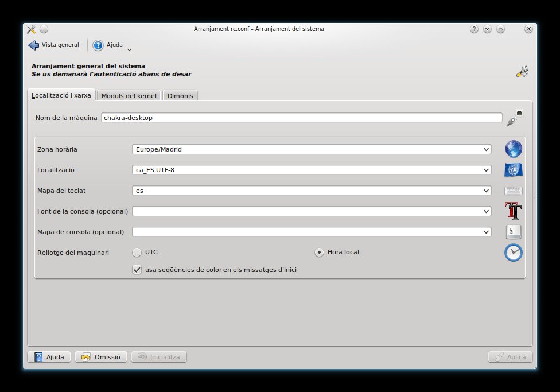
Task: Switch to the Dimonis tab
Action: [x=180, y=96]
